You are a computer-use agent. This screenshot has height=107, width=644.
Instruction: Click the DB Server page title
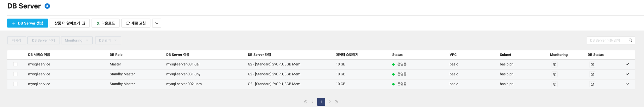click(x=24, y=6)
